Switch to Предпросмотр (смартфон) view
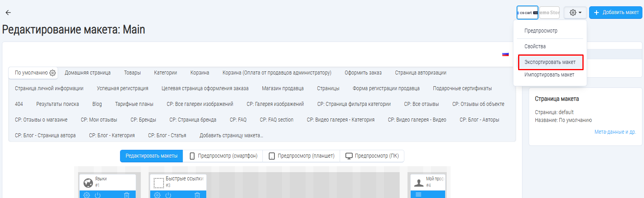644x198 pixels. [223, 156]
